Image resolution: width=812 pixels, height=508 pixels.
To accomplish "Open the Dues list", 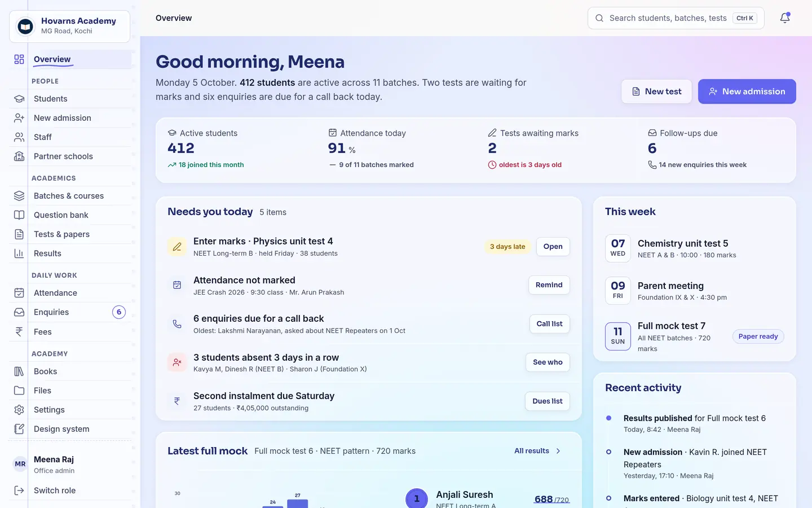I will tap(547, 401).
